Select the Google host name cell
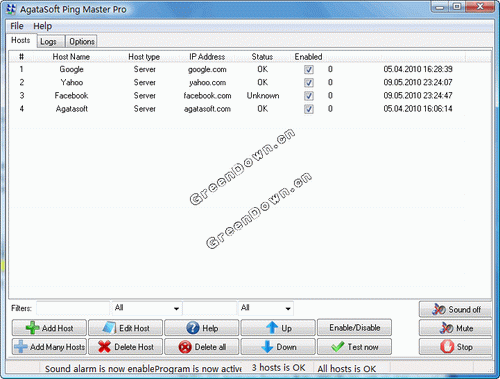Image resolution: width=500 pixels, height=379 pixels. pos(71,69)
